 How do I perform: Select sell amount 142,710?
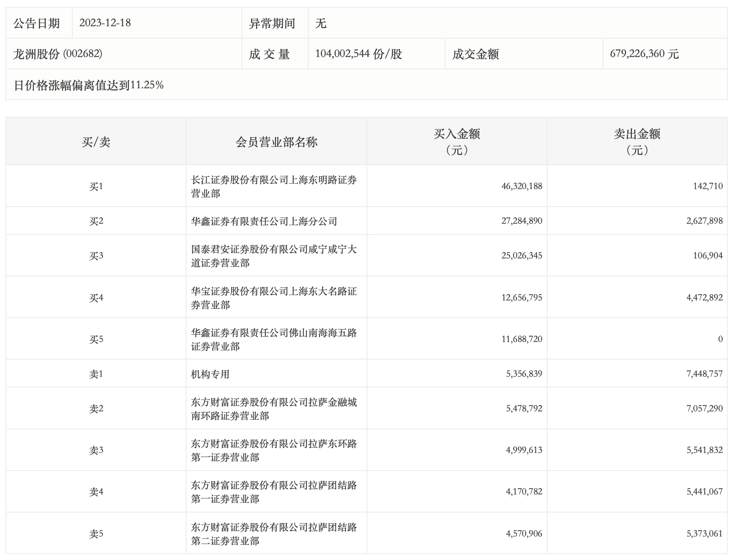708,186
